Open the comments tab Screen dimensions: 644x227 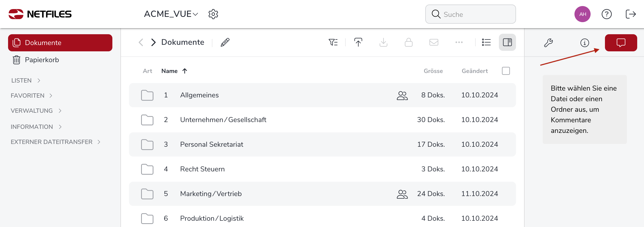(621, 43)
